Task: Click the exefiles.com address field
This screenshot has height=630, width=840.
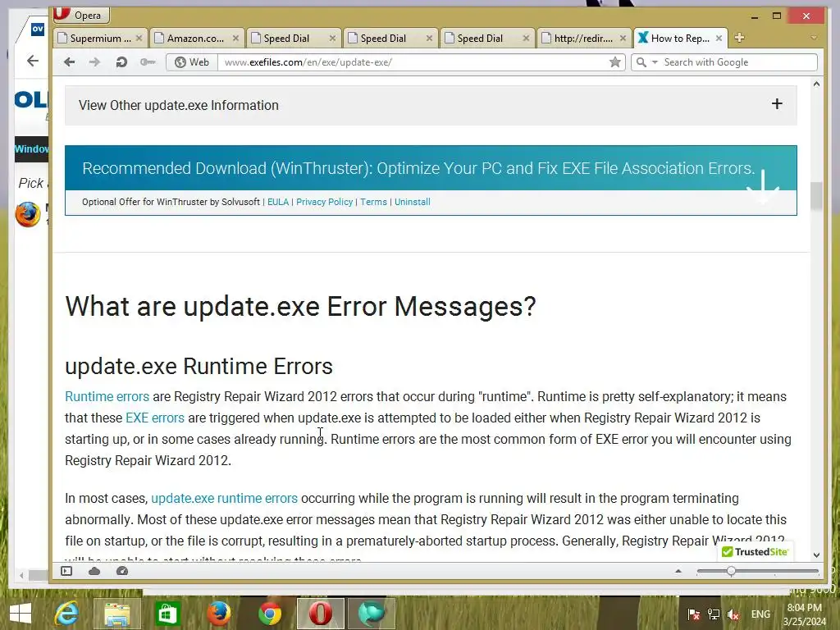Action: pyautogui.click(x=413, y=62)
